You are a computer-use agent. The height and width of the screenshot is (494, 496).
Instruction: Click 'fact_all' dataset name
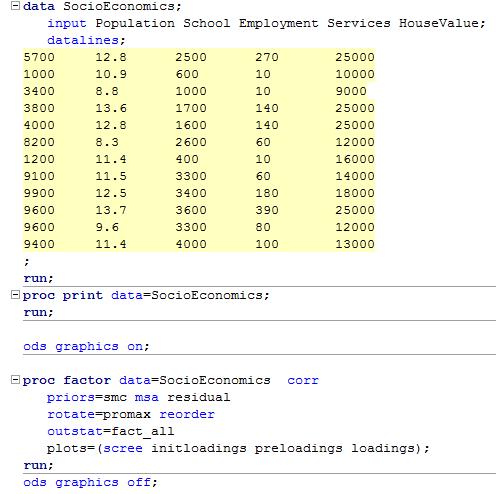143,431
